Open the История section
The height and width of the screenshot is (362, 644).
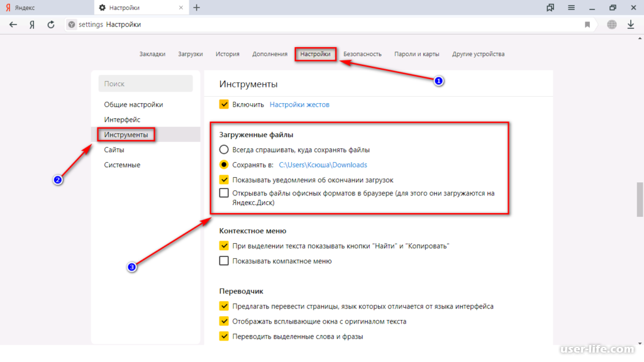click(x=228, y=54)
